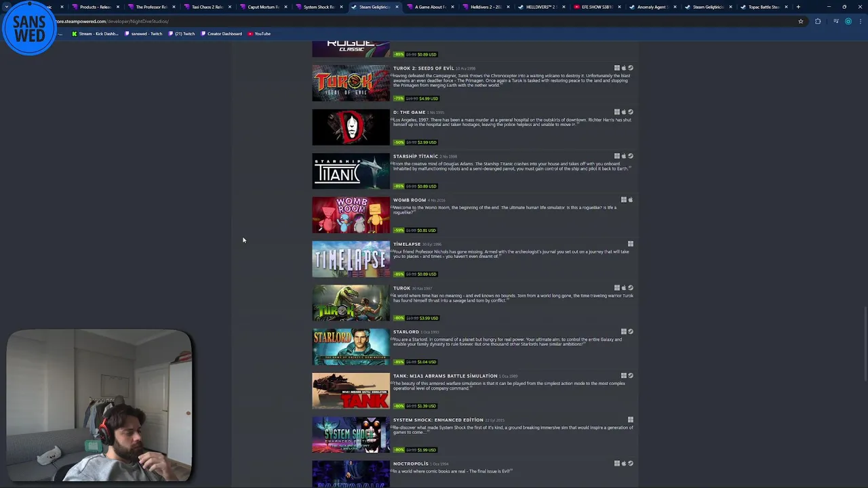Viewport: 868px width, 488px height.
Task: Click Windows platform icon in D: The Game row
Action: pyautogui.click(x=617, y=112)
